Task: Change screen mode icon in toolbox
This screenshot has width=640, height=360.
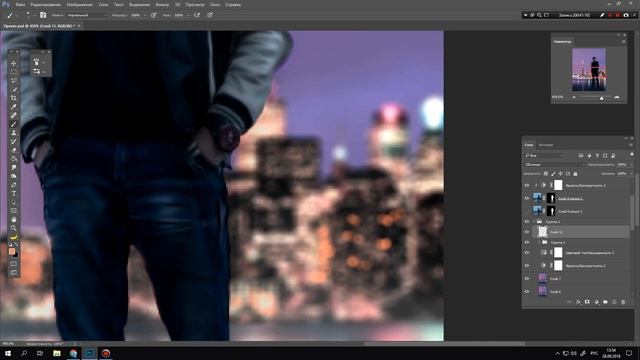Action: 13,273
